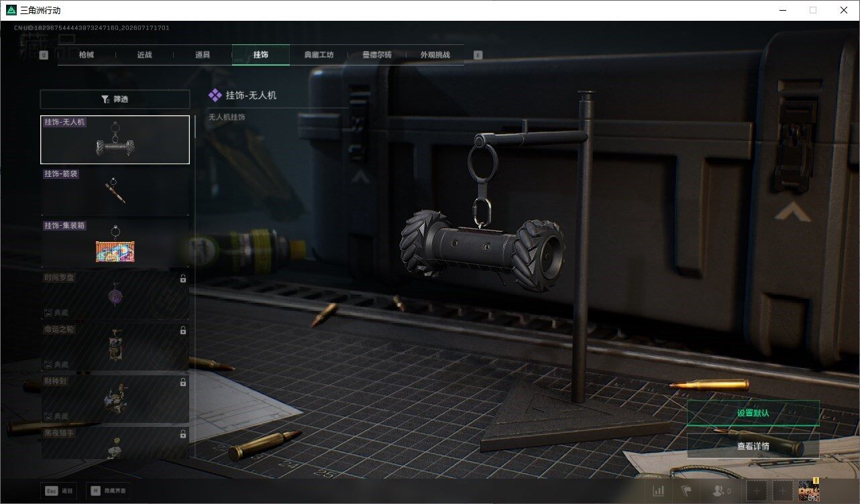Click the 典藏 collection icon on 命运之轮
The width and height of the screenshot is (860, 504).
point(48,365)
